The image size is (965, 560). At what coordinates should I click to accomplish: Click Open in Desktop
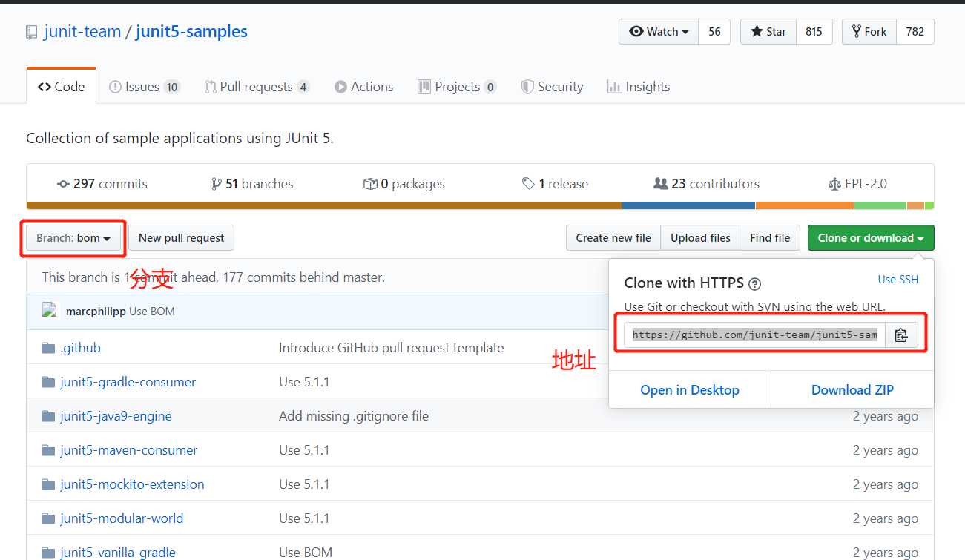(690, 390)
